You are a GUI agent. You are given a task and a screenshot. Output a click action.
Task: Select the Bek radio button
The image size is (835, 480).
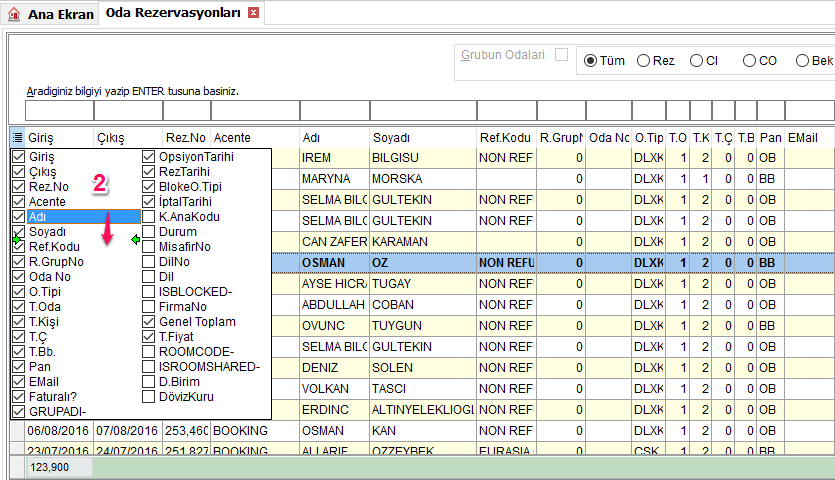(802, 61)
